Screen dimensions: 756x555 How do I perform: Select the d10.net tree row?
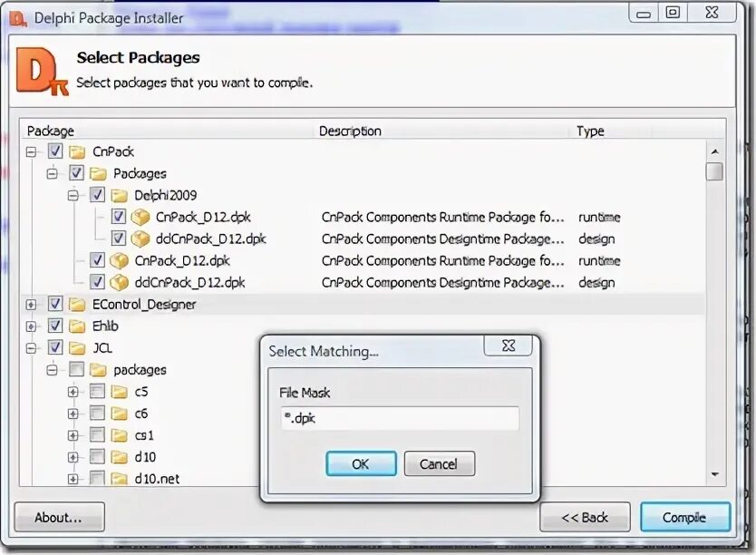[157, 479]
